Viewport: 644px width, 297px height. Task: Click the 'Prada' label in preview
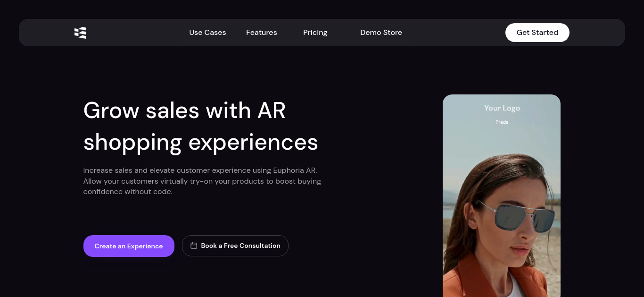[502, 122]
